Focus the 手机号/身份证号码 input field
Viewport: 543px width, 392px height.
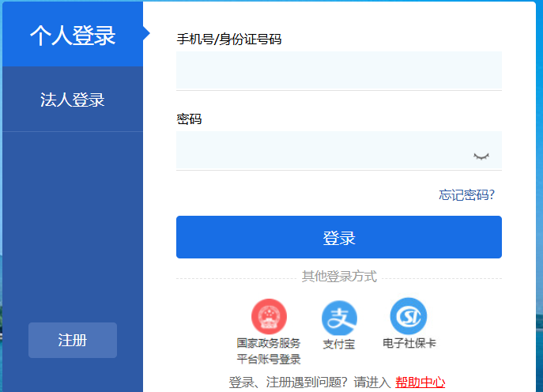click(x=338, y=70)
